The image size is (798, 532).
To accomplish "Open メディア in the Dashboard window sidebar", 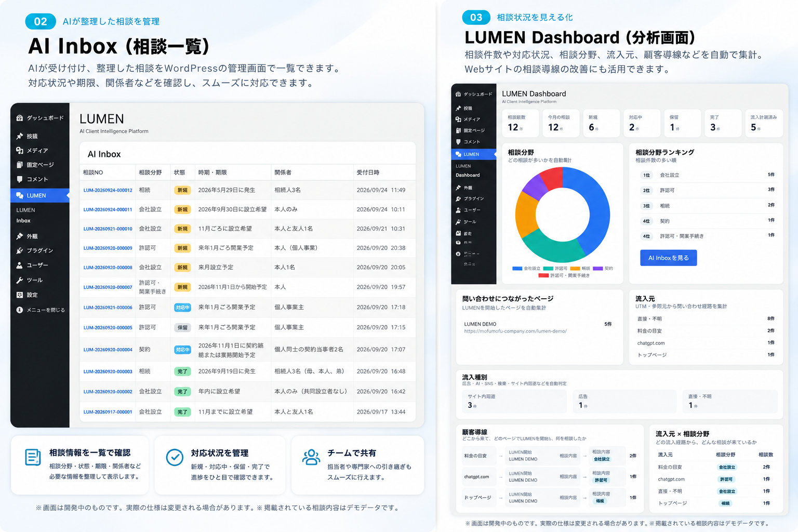I will pyautogui.click(x=472, y=119).
